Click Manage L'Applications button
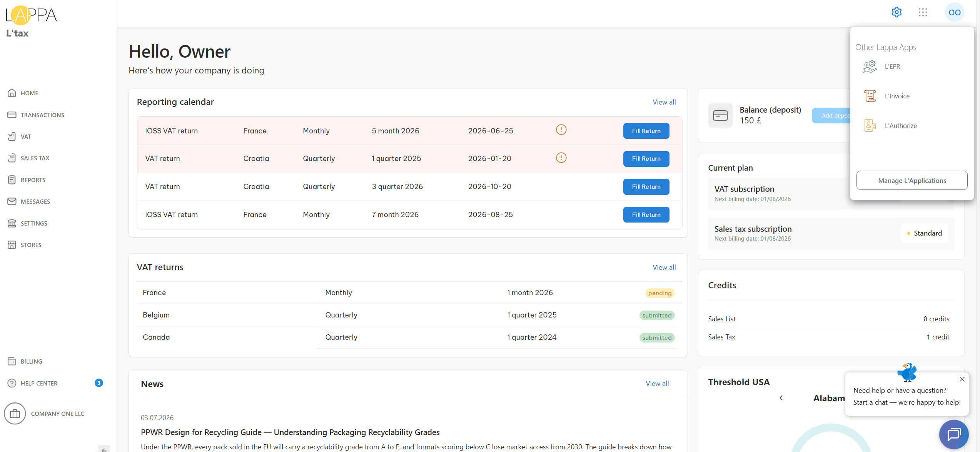This screenshot has width=980, height=452. point(912,180)
